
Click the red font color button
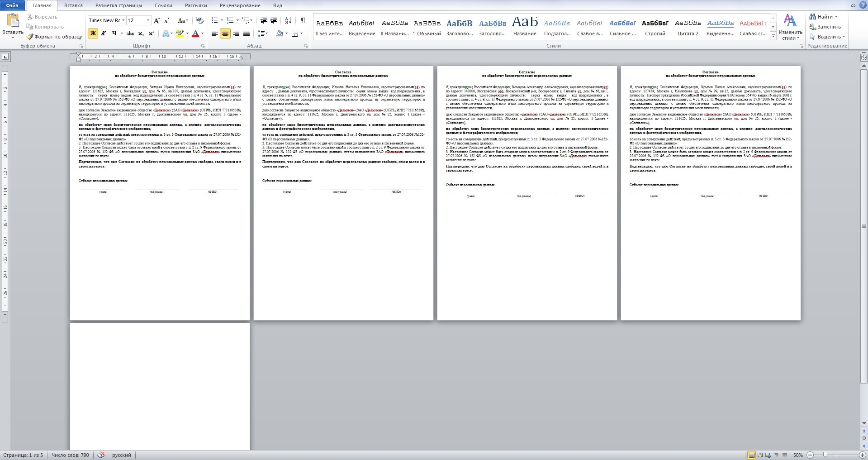click(195, 34)
